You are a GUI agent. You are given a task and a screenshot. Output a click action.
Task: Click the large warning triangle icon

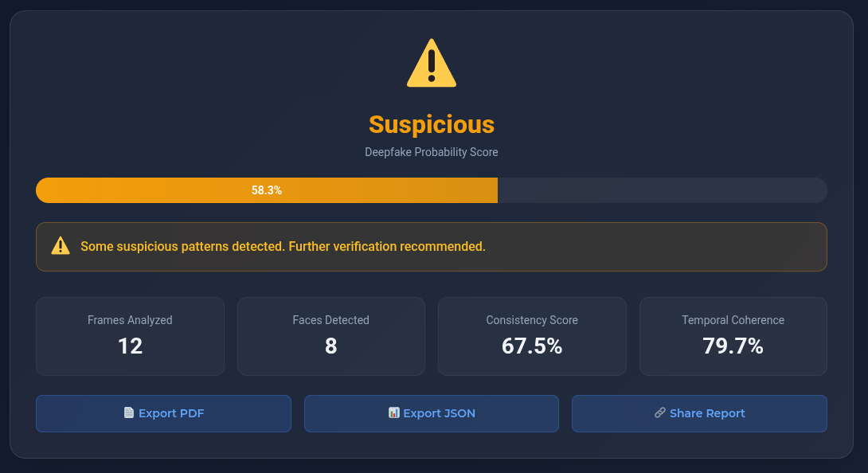click(x=431, y=62)
